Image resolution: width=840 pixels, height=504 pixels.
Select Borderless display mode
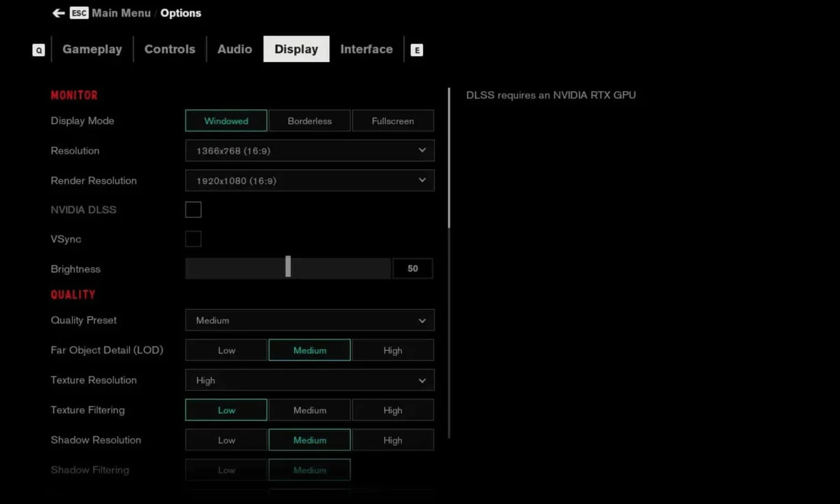pos(309,120)
